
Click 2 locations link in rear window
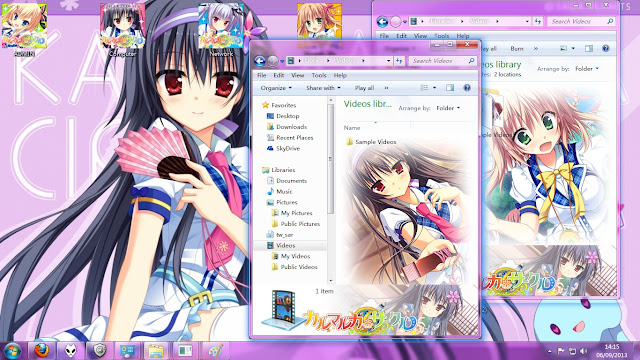point(507,75)
